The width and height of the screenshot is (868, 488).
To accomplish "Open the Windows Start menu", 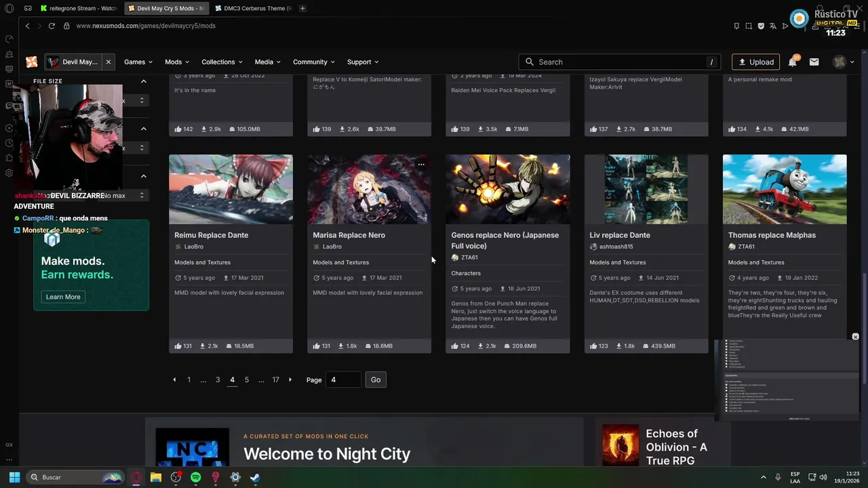I will tap(14, 477).
